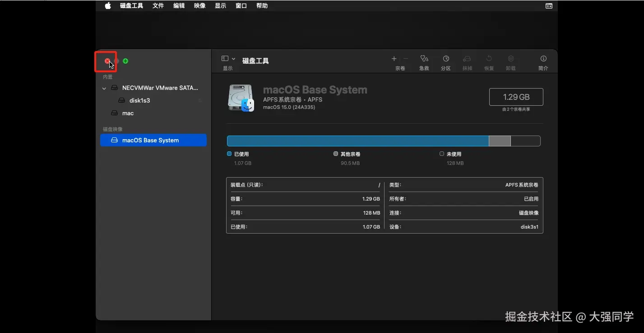Click the gray other-volumes segment of storage bar
Viewport: 644px width, 333px height.
pos(500,141)
